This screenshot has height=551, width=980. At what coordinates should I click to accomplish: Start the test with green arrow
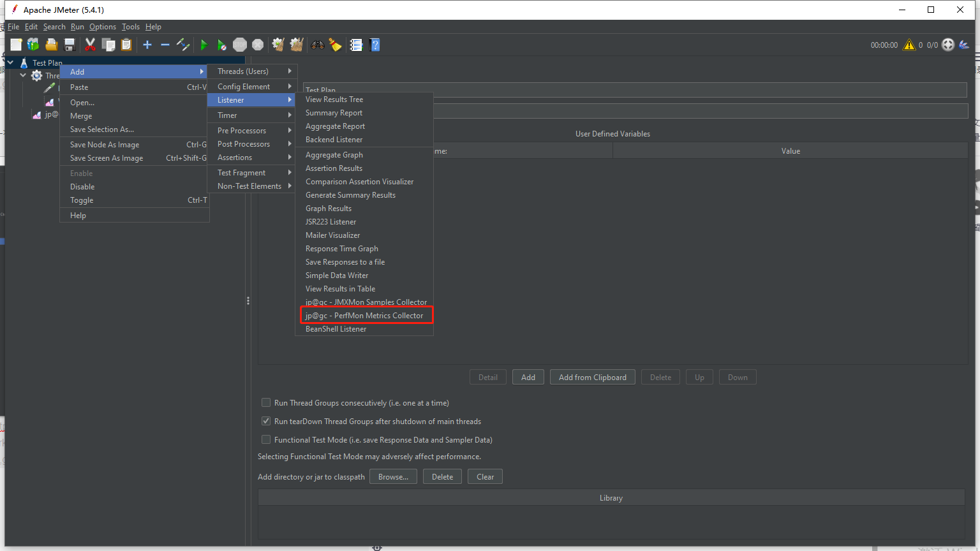tap(204, 45)
